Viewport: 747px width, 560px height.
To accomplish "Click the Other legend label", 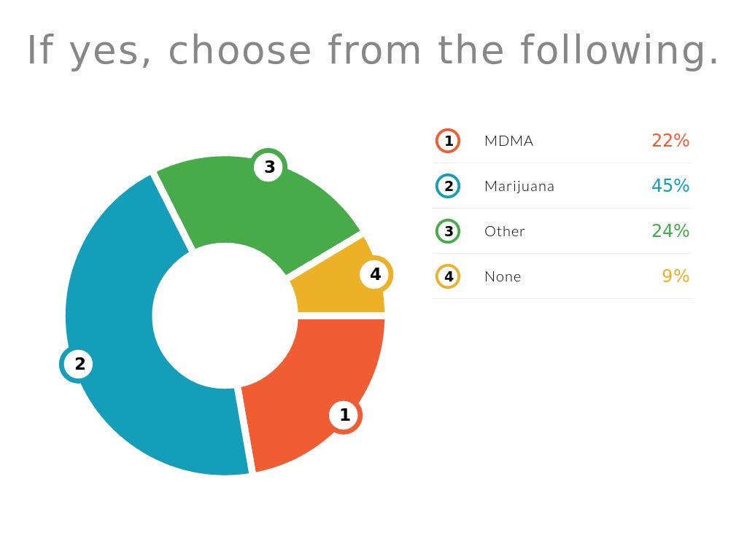I will tap(504, 231).
